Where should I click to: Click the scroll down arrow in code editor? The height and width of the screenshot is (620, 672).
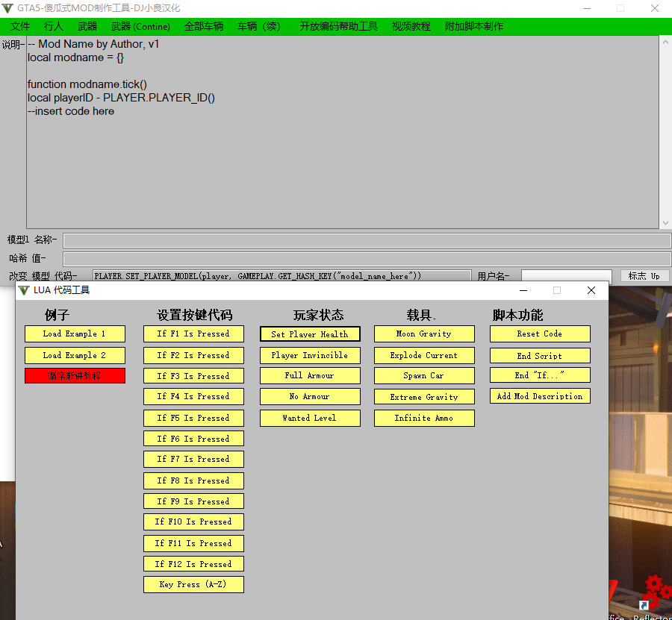point(665,222)
